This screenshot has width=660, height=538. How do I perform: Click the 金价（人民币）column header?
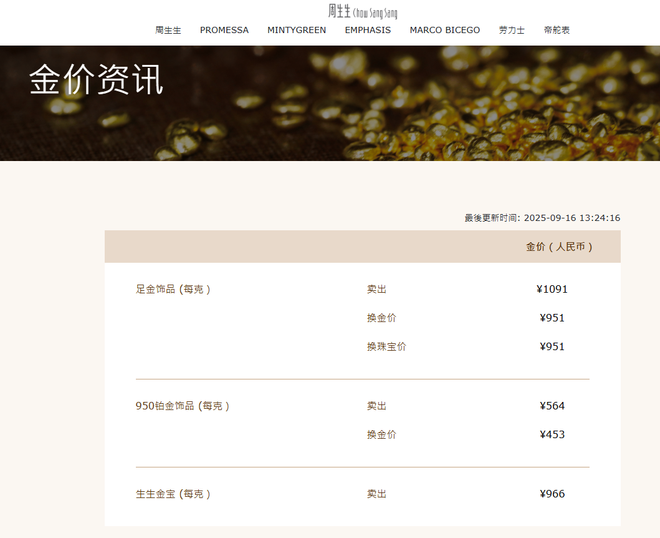click(559, 247)
